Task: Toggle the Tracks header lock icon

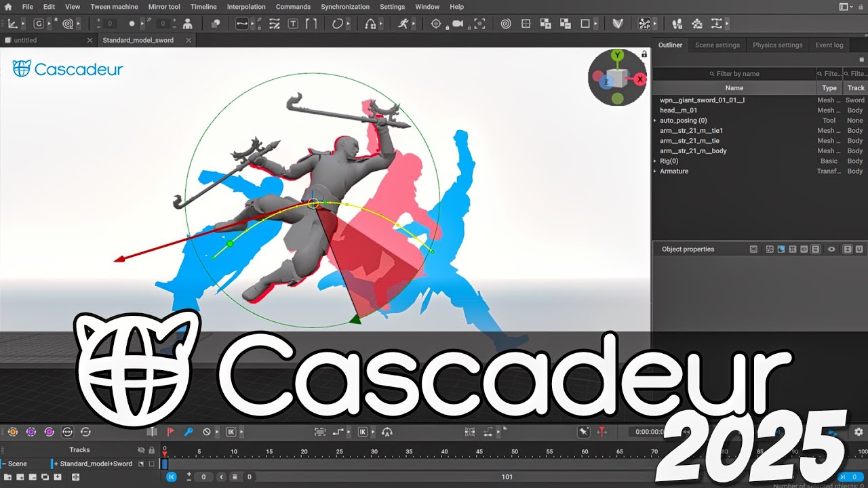Action: click(x=151, y=450)
